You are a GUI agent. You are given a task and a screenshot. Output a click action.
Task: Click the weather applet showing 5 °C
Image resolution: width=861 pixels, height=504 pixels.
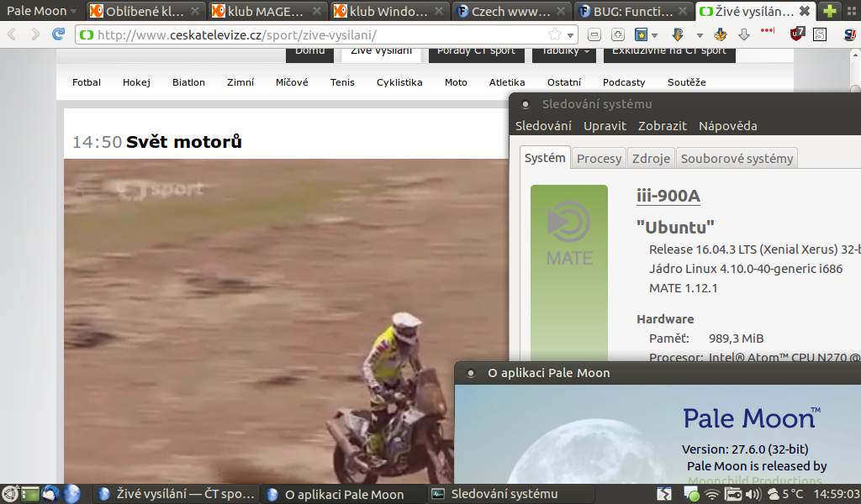tap(785, 494)
